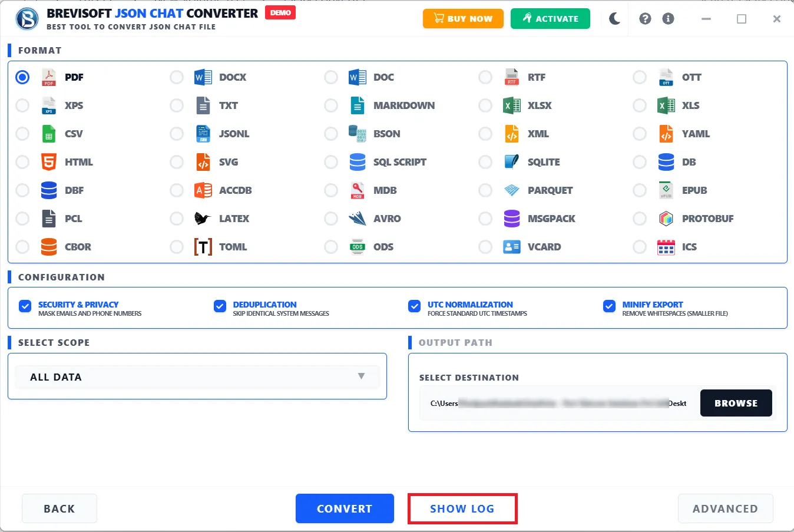The width and height of the screenshot is (794, 532).
Task: Open the Advanced options button
Action: (725, 508)
